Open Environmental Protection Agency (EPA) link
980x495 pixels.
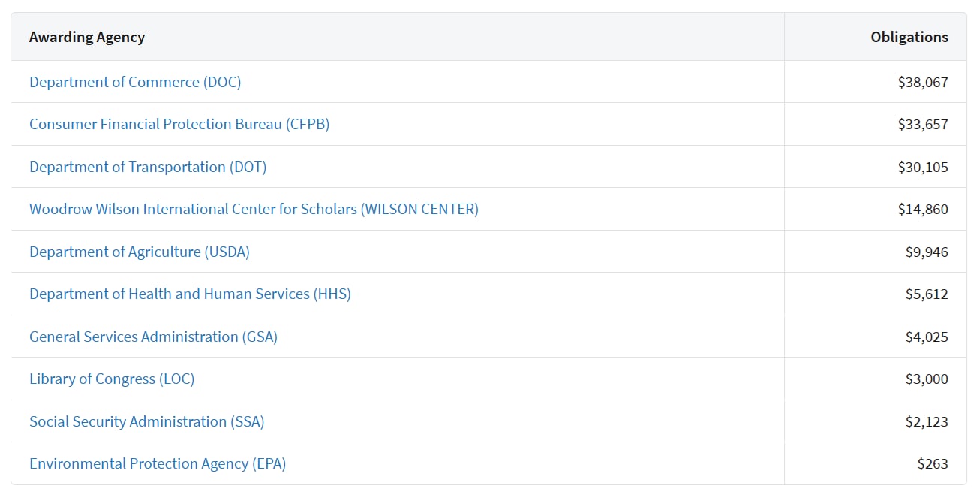tap(158, 463)
